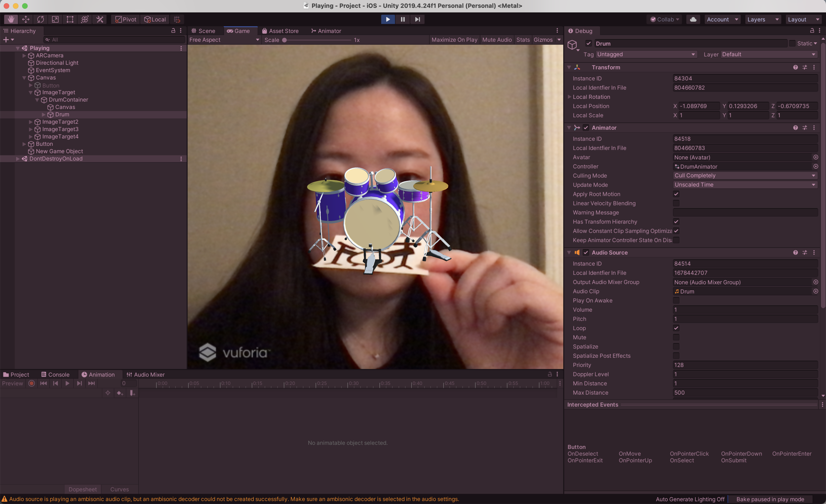Click the animation record button
Viewport: 826px width, 504px height.
click(x=31, y=383)
